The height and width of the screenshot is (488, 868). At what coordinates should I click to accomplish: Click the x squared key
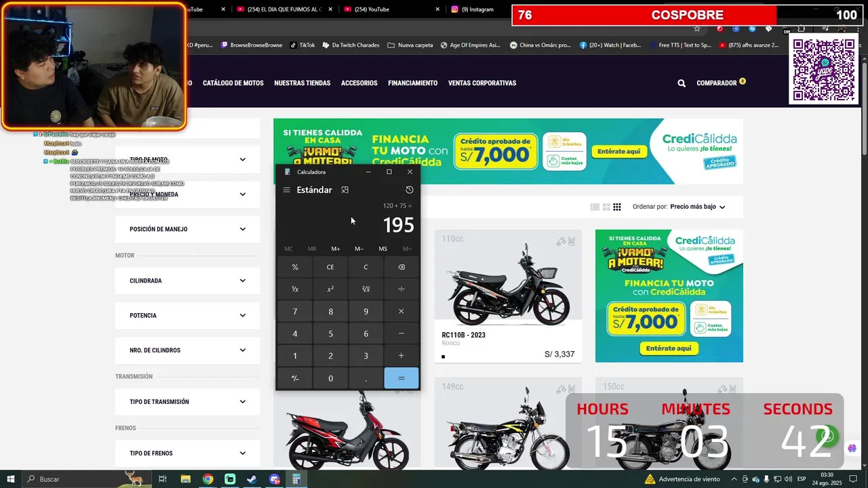[x=330, y=289]
